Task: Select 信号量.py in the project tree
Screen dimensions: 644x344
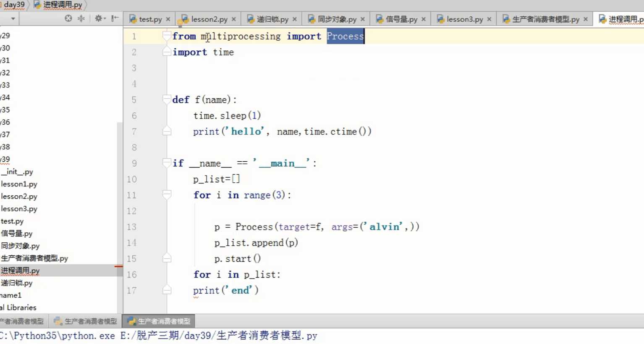Action: 17,233
